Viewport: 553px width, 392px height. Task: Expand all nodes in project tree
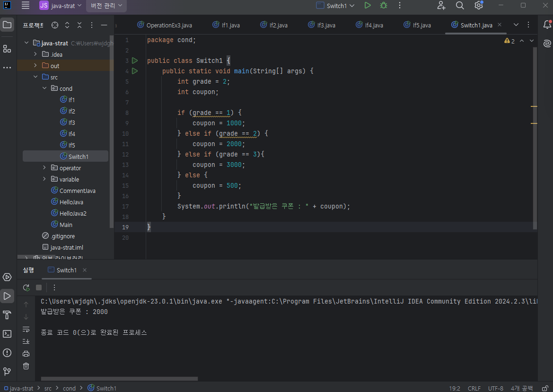click(x=67, y=25)
